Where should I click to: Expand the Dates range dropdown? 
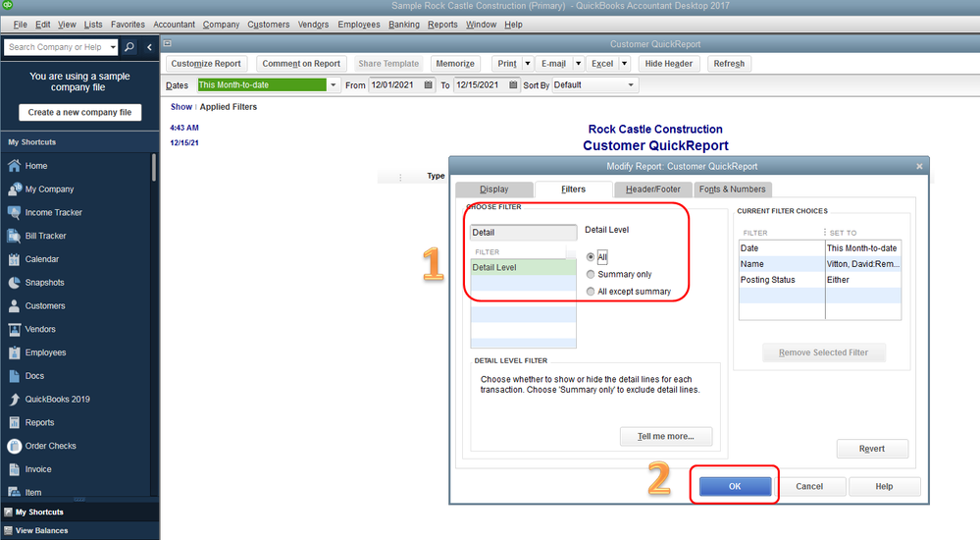point(334,85)
